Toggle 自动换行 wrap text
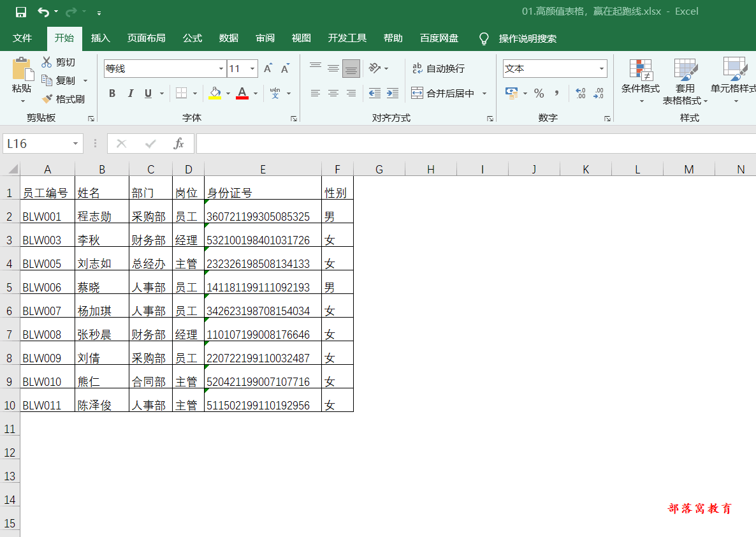756x537 pixels. [x=439, y=68]
